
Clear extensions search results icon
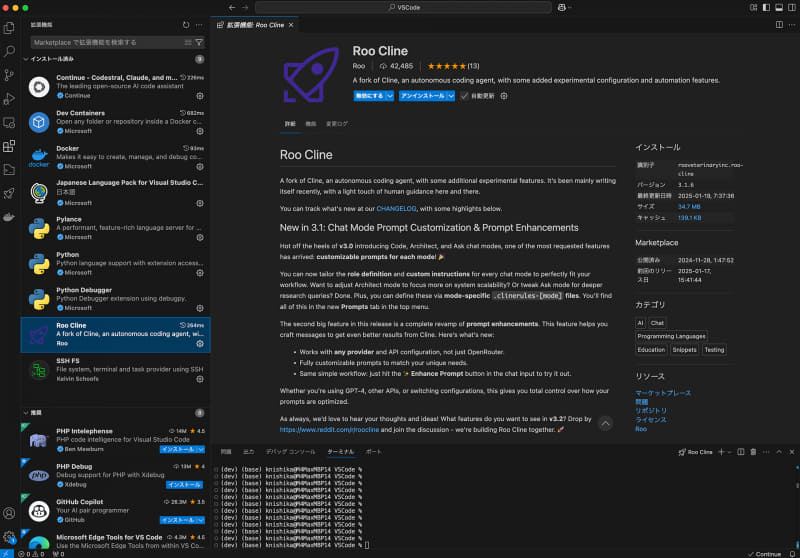188,42
